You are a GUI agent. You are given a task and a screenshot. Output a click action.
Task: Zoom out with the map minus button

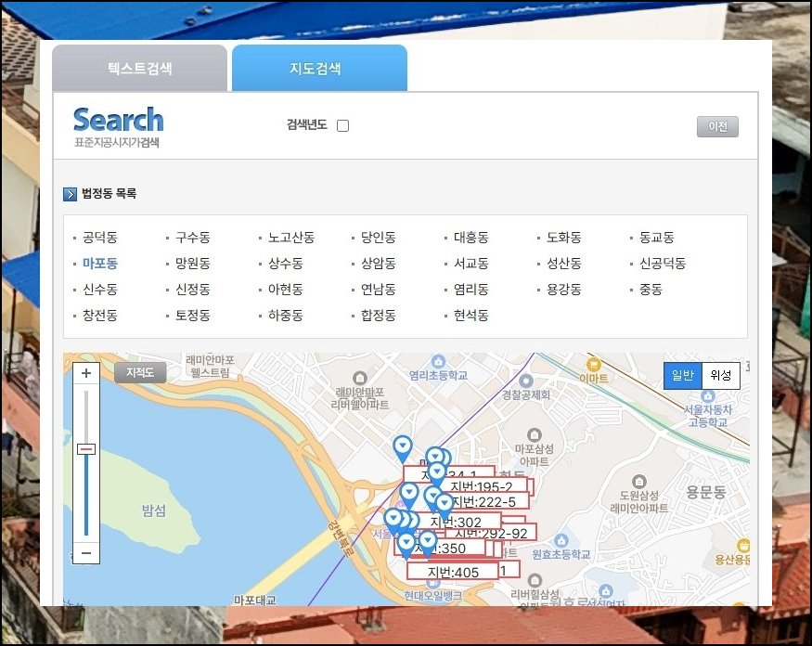(x=86, y=553)
